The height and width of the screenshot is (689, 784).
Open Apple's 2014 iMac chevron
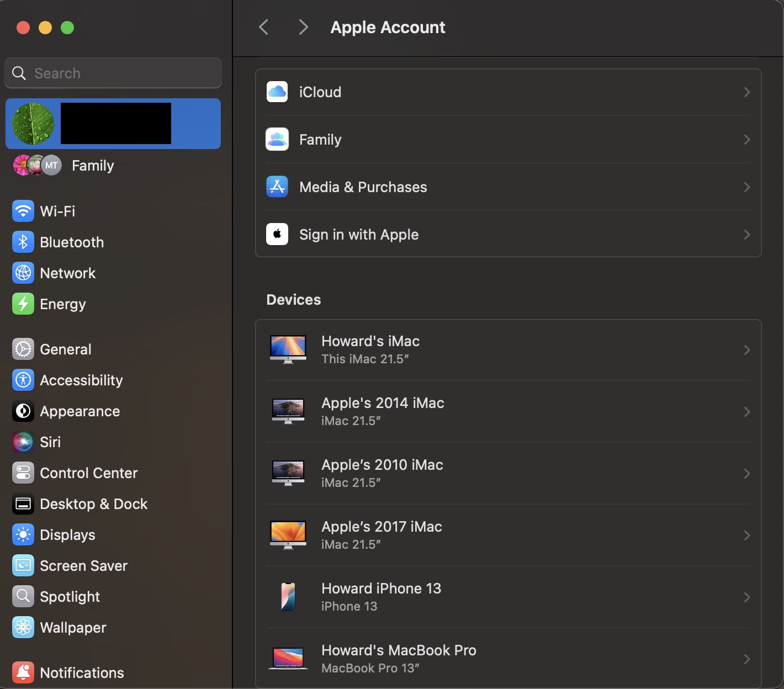746,412
